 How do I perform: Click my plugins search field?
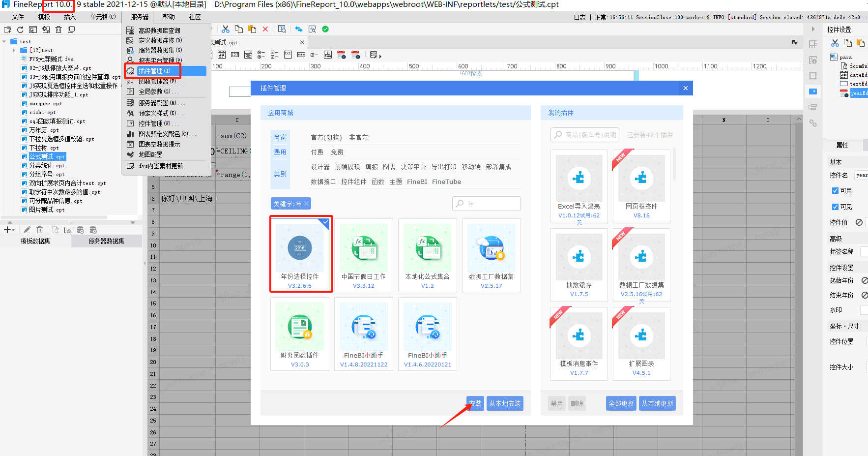click(585, 135)
